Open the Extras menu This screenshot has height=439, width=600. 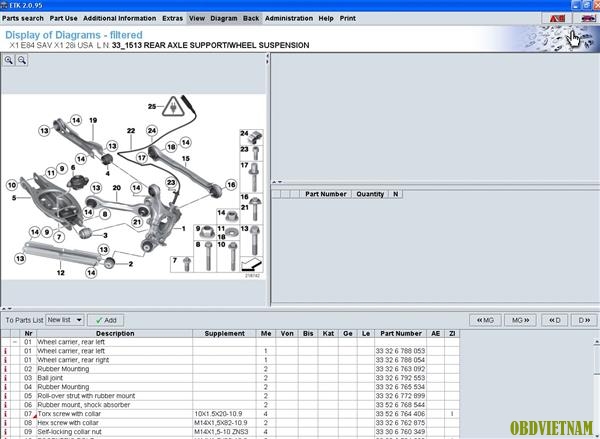pos(173,18)
